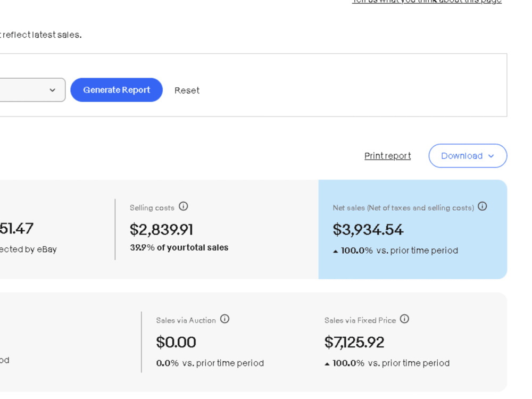Click the 39.9% of your total sales text
The width and height of the screenshot is (532, 399).
(x=179, y=248)
